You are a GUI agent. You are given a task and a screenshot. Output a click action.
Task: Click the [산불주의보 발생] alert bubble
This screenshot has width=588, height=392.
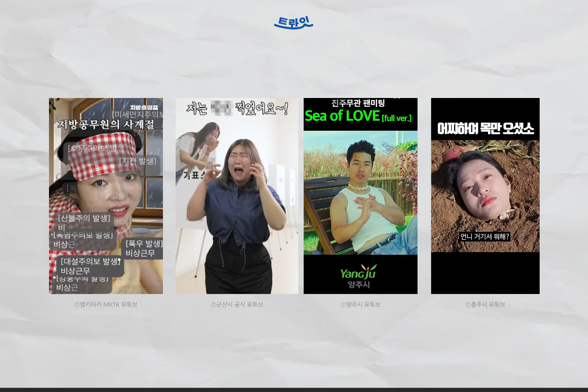(84, 218)
